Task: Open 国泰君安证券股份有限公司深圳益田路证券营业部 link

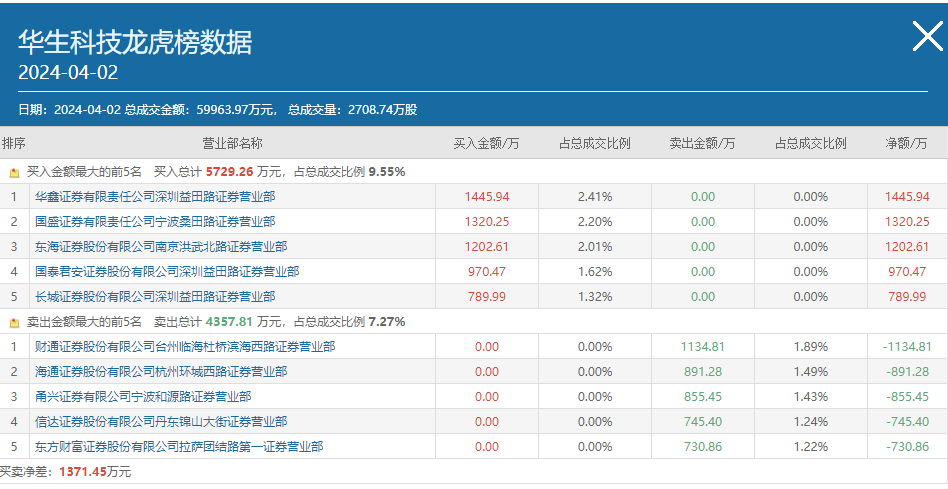Action: pos(167,271)
